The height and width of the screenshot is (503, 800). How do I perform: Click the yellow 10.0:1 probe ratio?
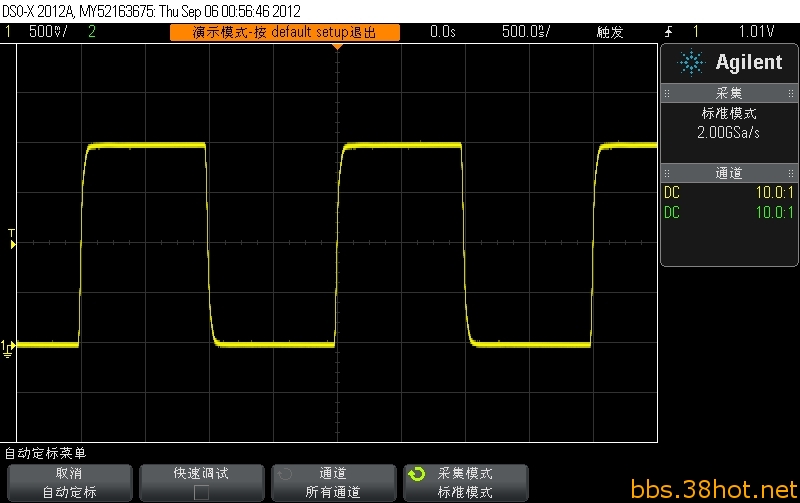click(x=774, y=192)
